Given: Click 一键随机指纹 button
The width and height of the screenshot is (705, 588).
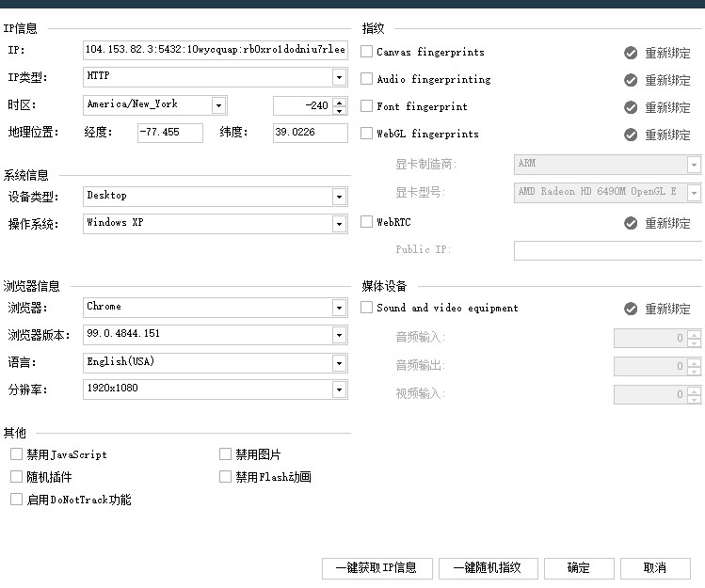Looking at the screenshot, I should 488,568.
